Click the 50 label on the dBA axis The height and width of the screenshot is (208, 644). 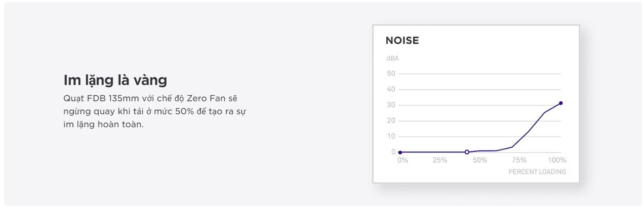pos(391,73)
